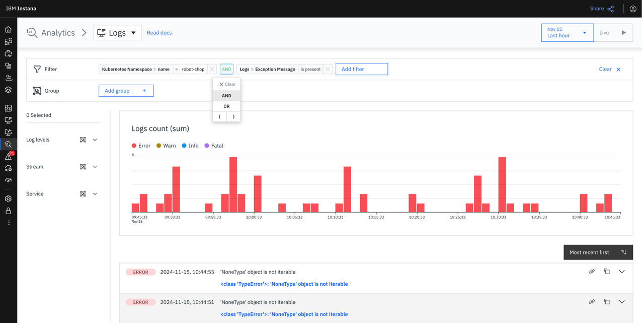The image size is (644, 323).
Task: Open the Last hour time range dropdown
Action: click(567, 33)
